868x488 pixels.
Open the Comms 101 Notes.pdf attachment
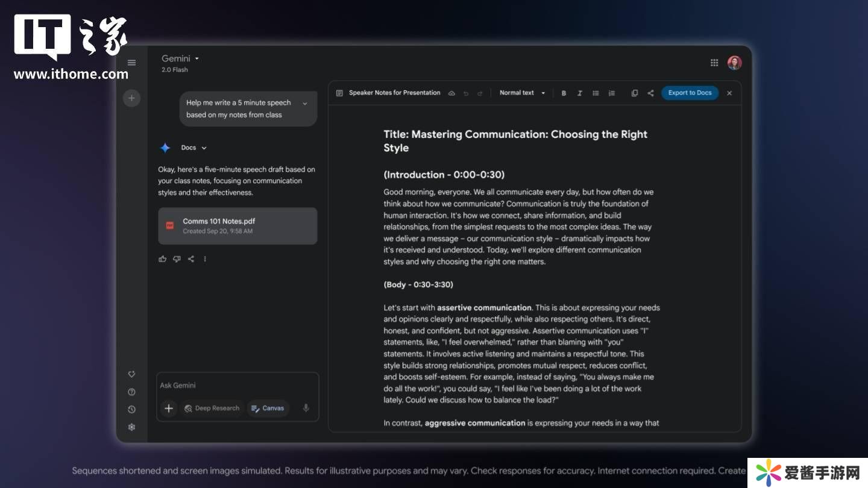tap(237, 226)
